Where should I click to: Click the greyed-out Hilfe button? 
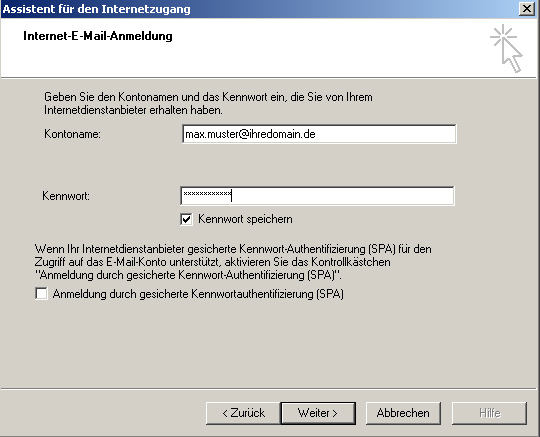489,413
